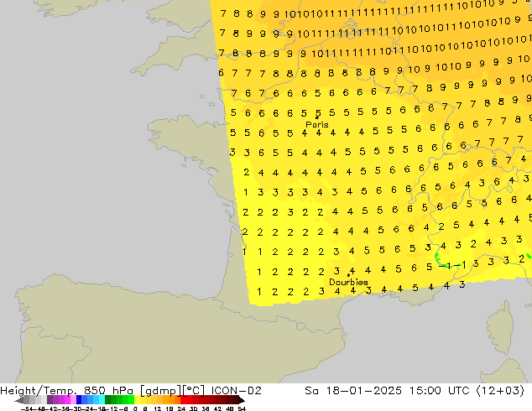Viewport: 532px width, 411px height.
Task: Click the 54 label on the legend scale
Action: 242,408
